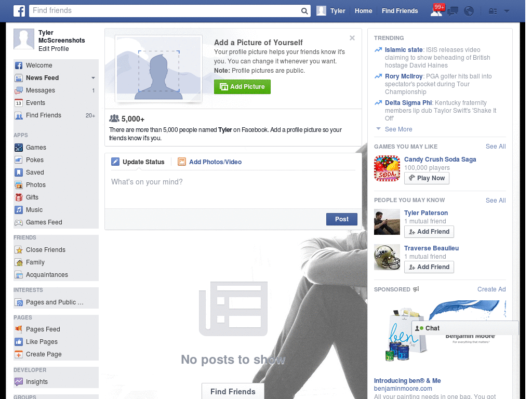Click the benjaminmoore.com link
Screen dimensions: 532x399
pyautogui.click(x=403, y=389)
